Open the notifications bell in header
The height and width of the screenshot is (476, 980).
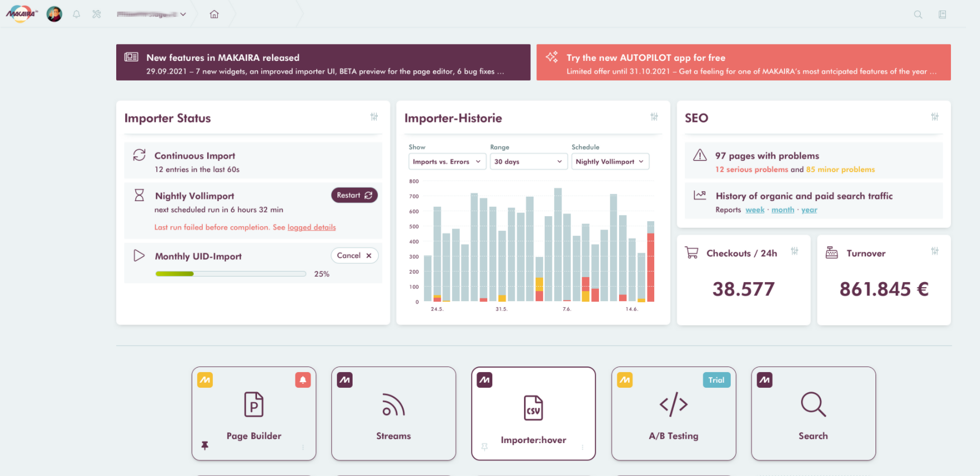click(77, 15)
